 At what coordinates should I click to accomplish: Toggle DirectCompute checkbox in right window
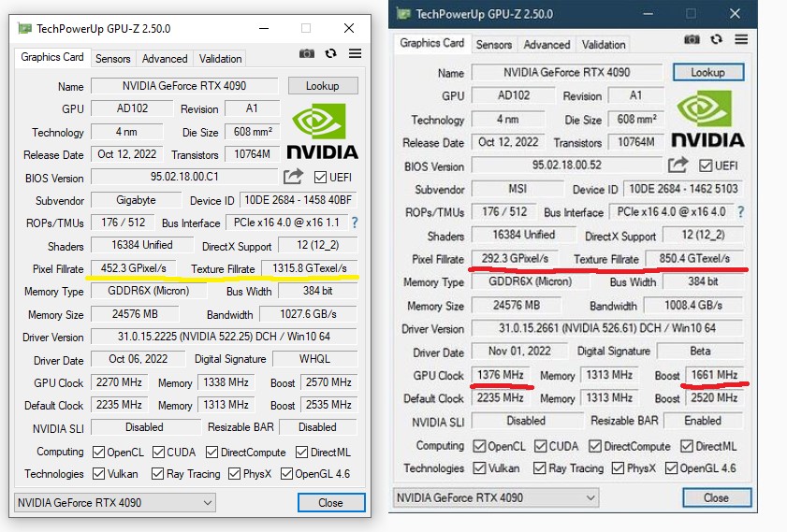(595, 446)
